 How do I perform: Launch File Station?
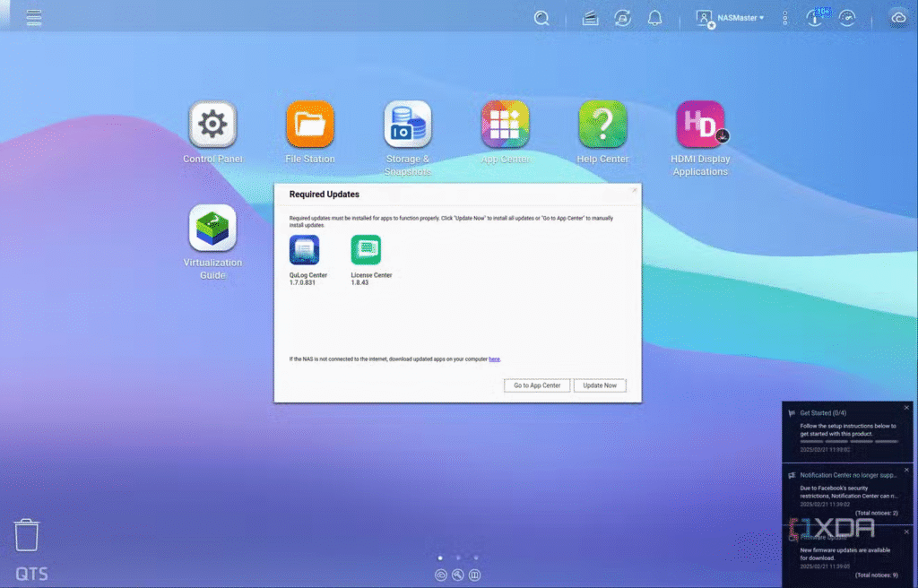[310, 125]
